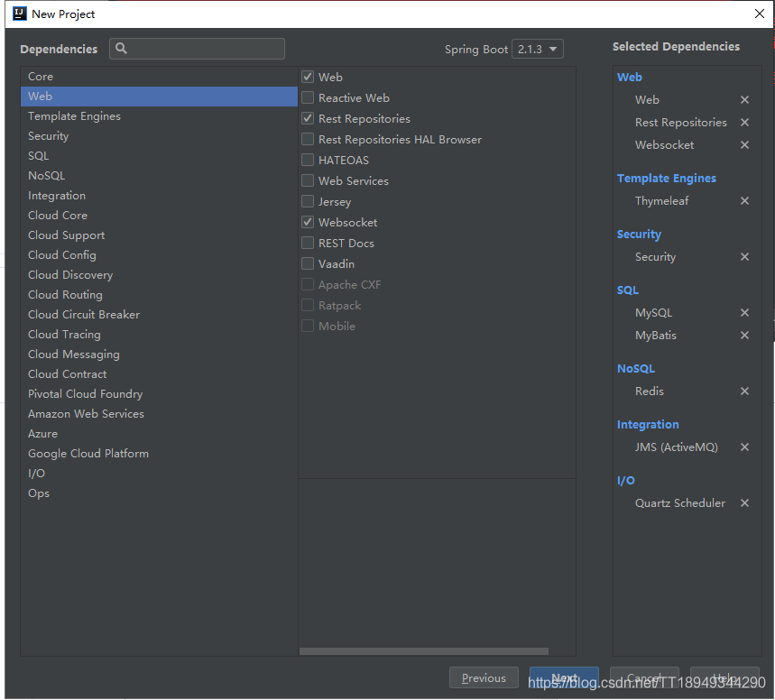
Task: Focus the dependencies search field
Action: 197,49
